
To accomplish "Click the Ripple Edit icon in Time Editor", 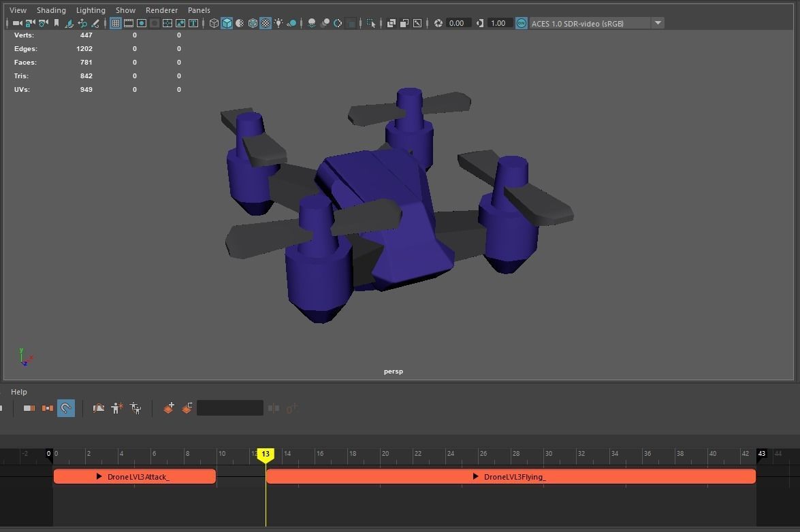I will click(48, 408).
